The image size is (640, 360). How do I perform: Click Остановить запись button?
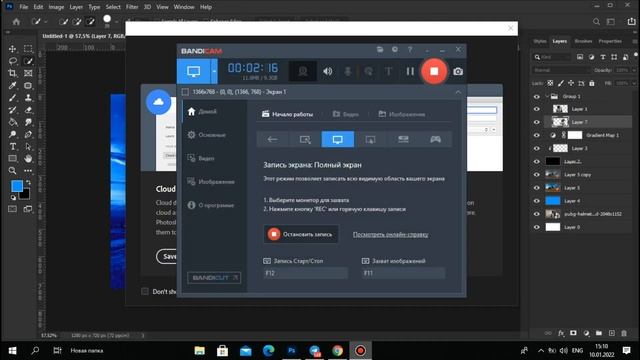301,234
